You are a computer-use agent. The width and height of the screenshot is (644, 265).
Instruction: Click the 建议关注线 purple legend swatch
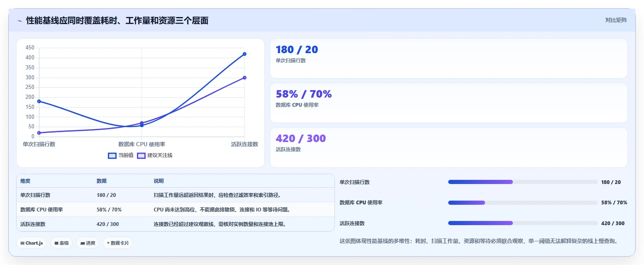(x=141, y=155)
